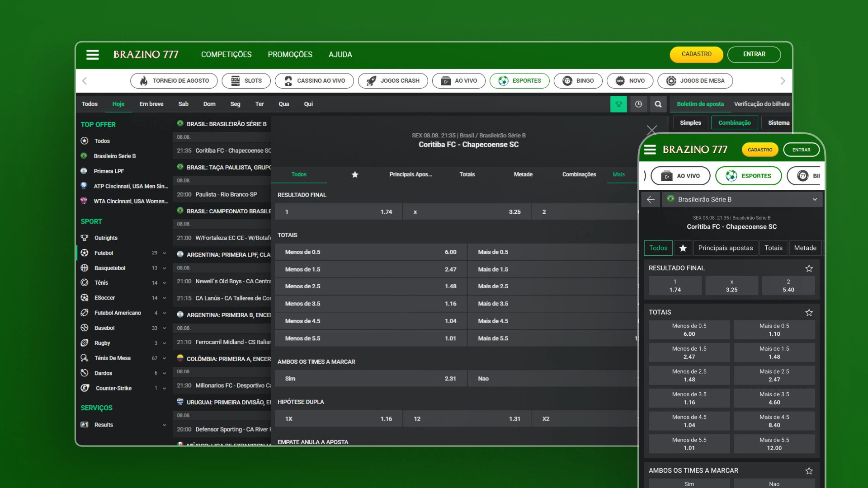Open the search magnifier icon

pos(658,104)
